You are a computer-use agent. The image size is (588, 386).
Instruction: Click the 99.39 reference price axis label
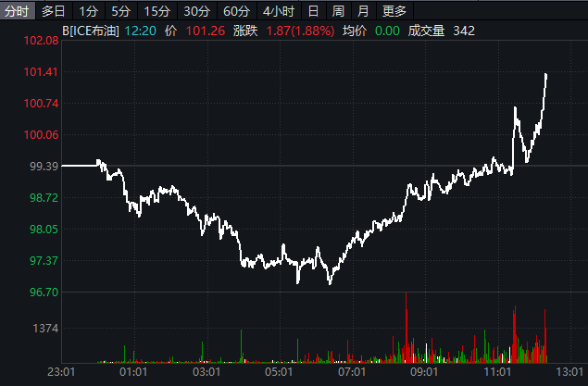click(x=44, y=167)
